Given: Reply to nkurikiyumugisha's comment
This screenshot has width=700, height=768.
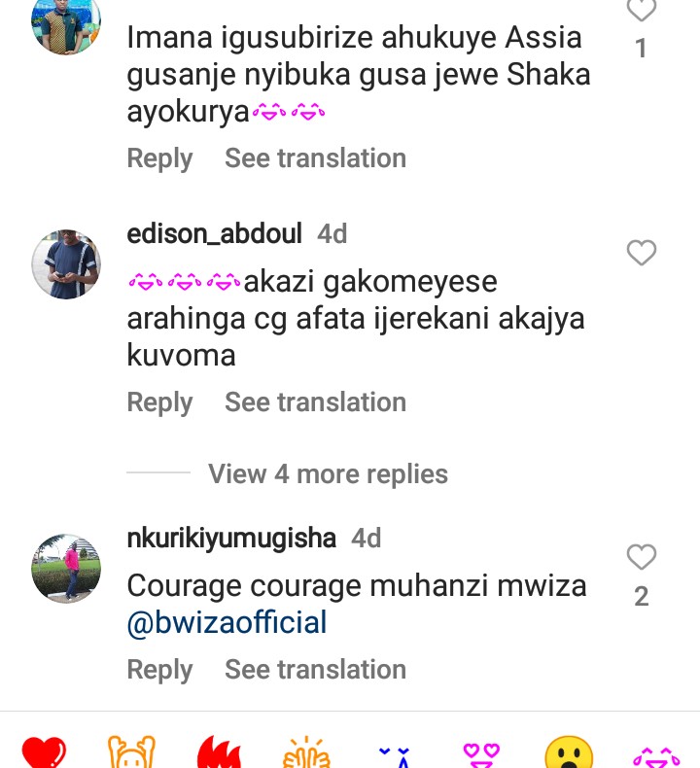Looking at the screenshot, I should (159, 670).
